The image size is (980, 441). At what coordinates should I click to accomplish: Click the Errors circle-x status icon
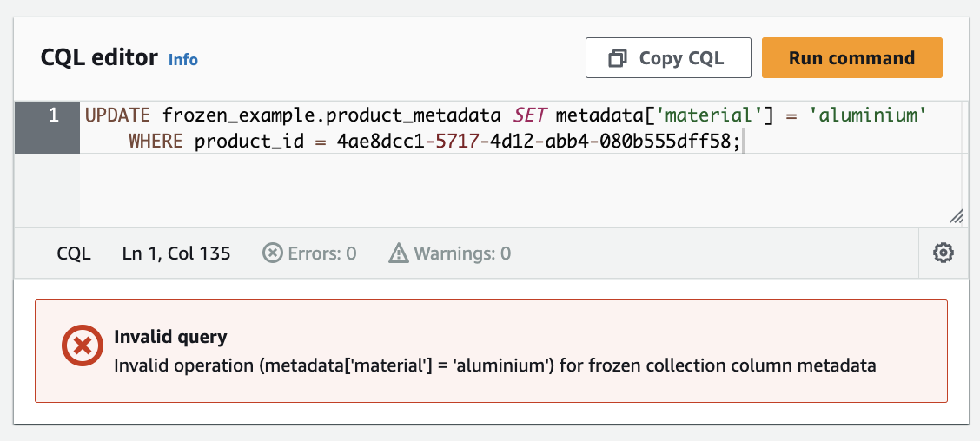point(273,253)
